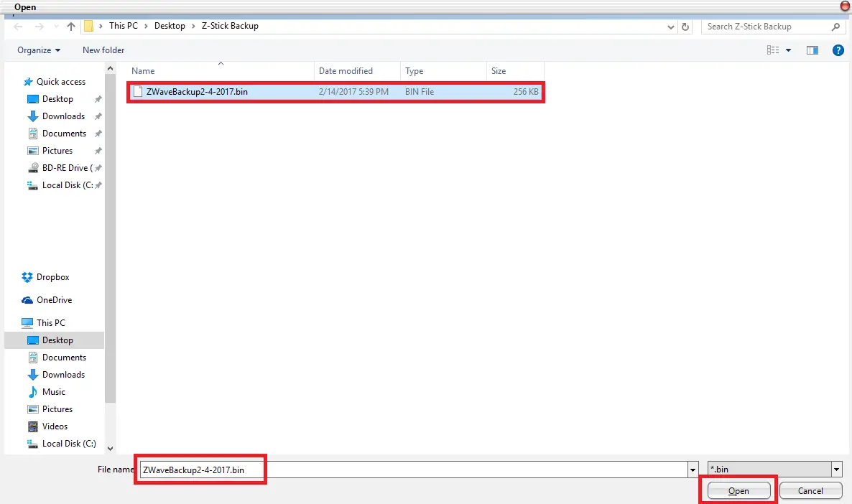Open recent locations chevron near nav arrows
The image size is (852, 504).
click(x=57, y=26)
